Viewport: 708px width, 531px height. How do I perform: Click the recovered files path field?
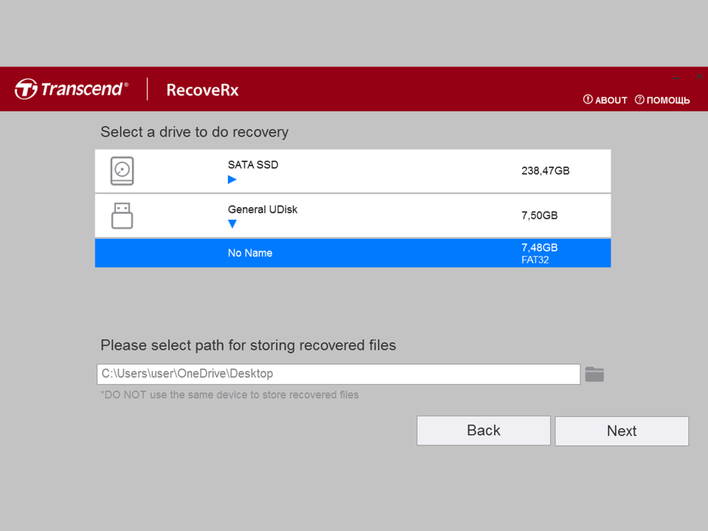[x=338, y=374]
